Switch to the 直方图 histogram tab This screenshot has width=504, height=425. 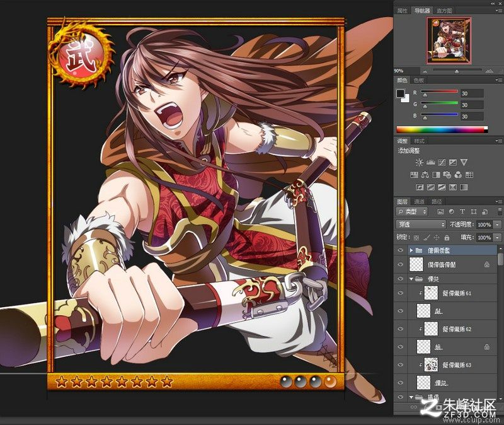click(444, 11)
